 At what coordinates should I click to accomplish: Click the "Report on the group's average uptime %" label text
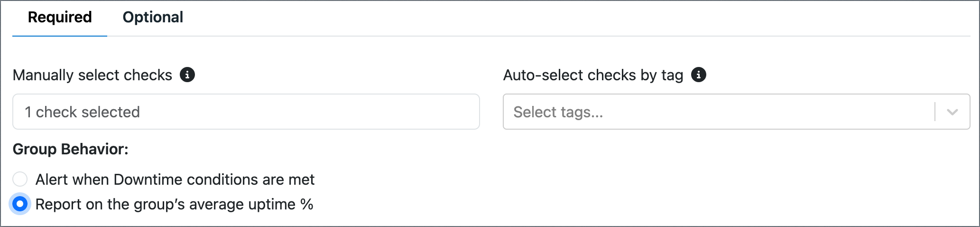pos(175,204)
